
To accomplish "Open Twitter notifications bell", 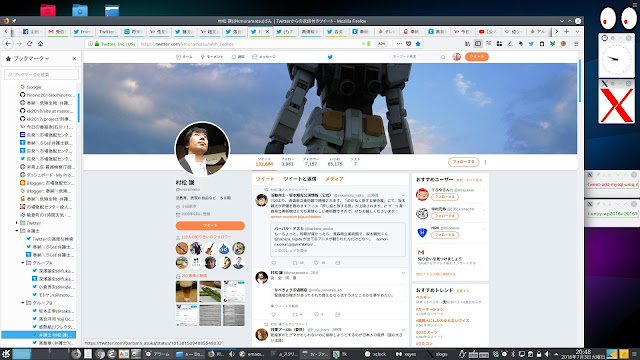I will pyautogui.click(x=238, y=57).
